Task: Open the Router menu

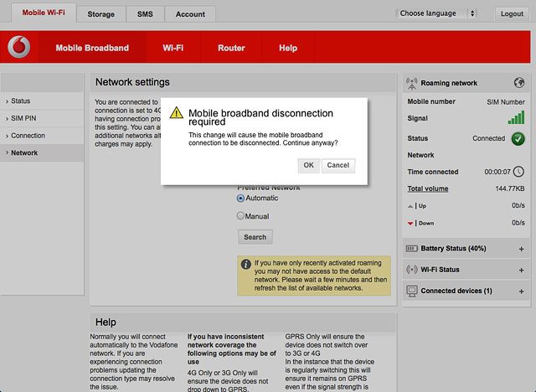Action: click(231, 48)
